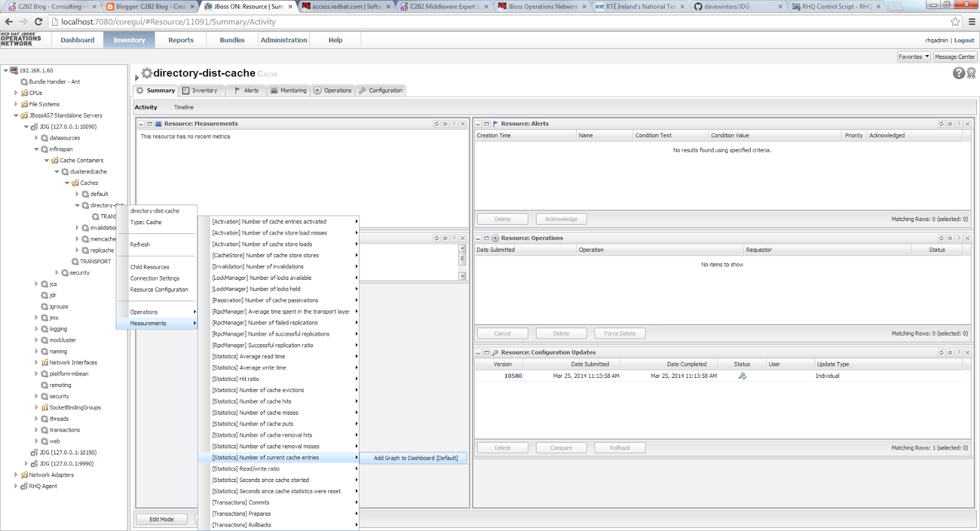Expand the CPUs tree node
The width and height of the screenshot is (980, 531).
coord(17,93)
